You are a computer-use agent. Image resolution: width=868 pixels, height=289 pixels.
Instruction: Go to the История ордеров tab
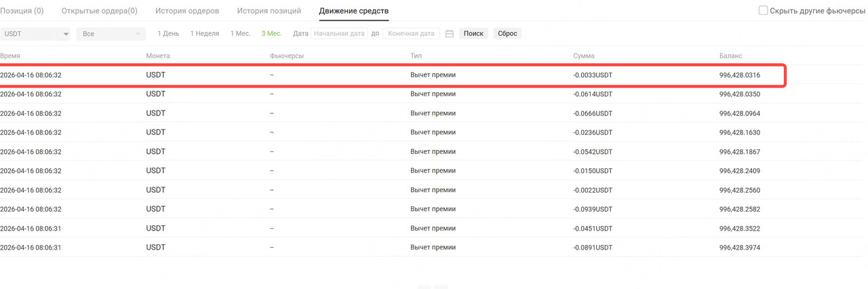(x=187, y=11)
